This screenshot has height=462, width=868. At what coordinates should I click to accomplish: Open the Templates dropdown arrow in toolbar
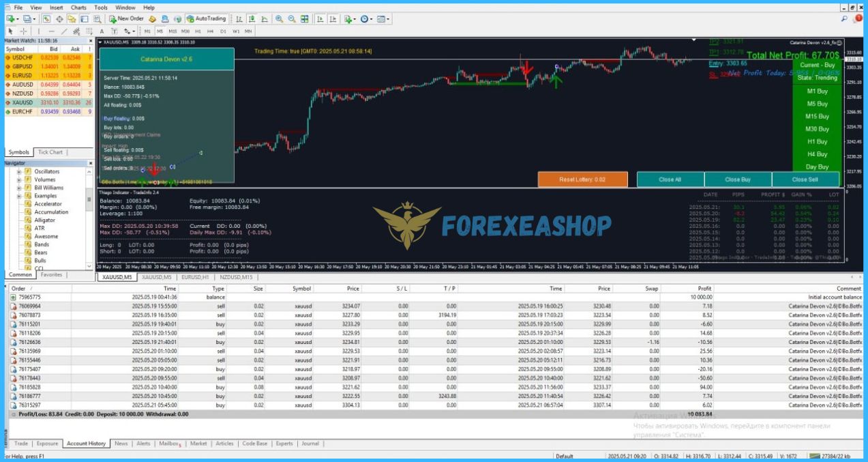[x=389, y=19]
